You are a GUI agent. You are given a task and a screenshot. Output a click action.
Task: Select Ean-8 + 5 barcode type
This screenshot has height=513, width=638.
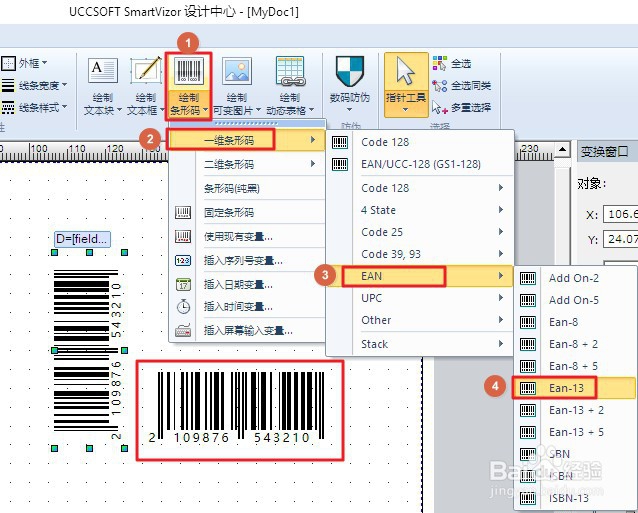(575, 366)
